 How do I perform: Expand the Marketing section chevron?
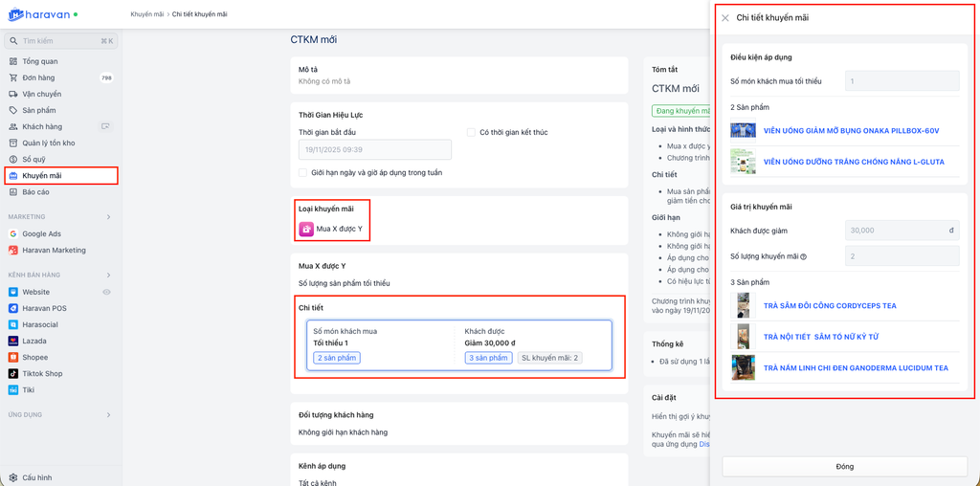coord(108,217)
